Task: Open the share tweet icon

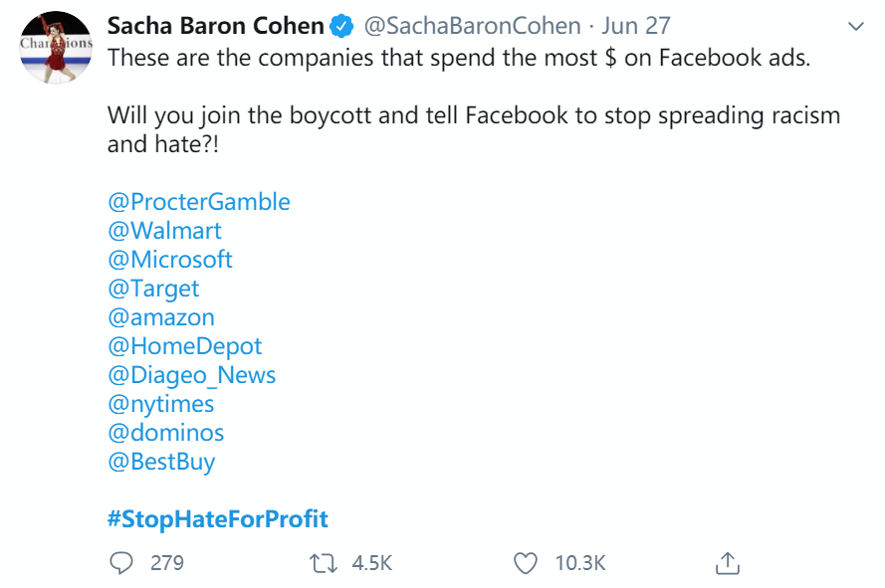Action: pyautogui.click(x=728, y=563)
